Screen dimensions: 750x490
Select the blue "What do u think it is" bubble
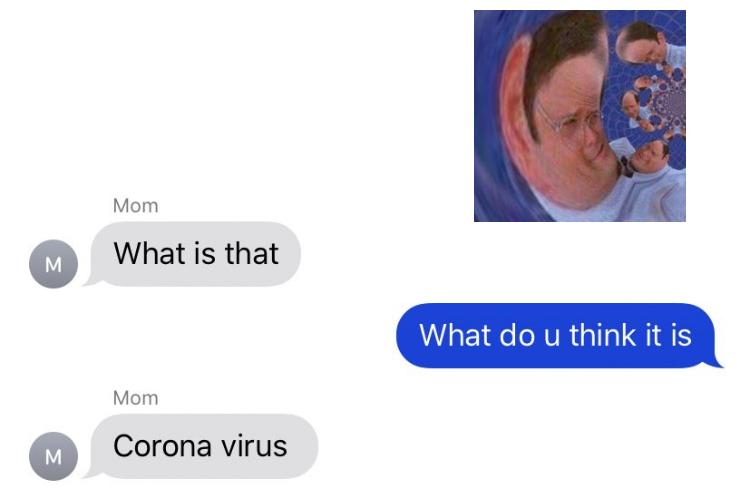[557, 335]
